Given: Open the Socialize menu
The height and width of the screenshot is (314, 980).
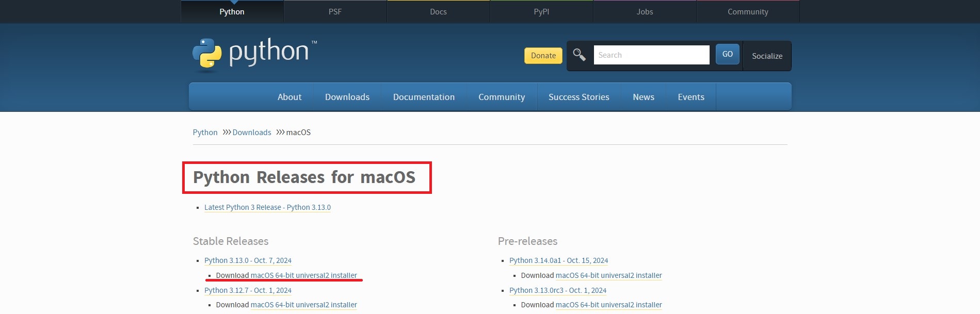Looking at the screenshot, I should point(767,56).
